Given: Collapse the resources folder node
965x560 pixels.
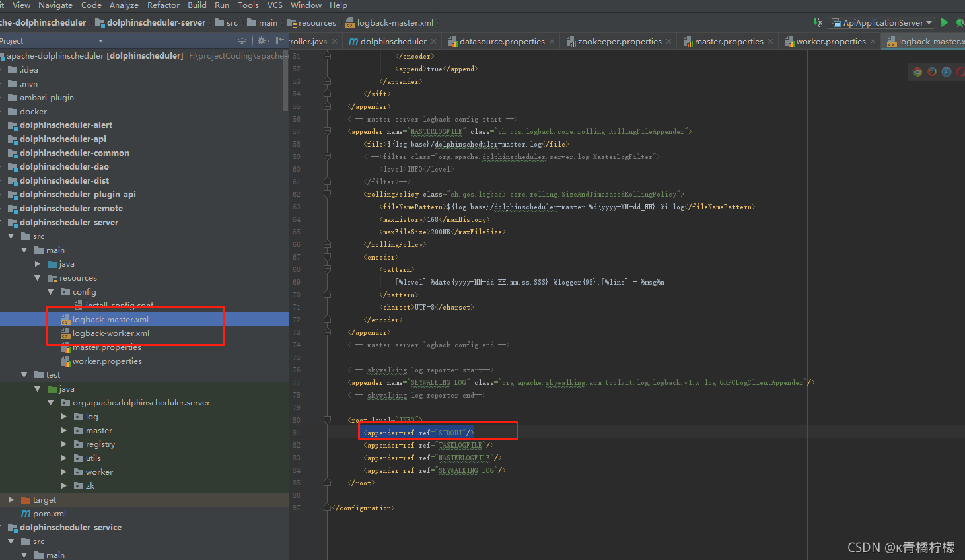Looking at the screenshot, I should pyautogui.click(x=38, y=278).
